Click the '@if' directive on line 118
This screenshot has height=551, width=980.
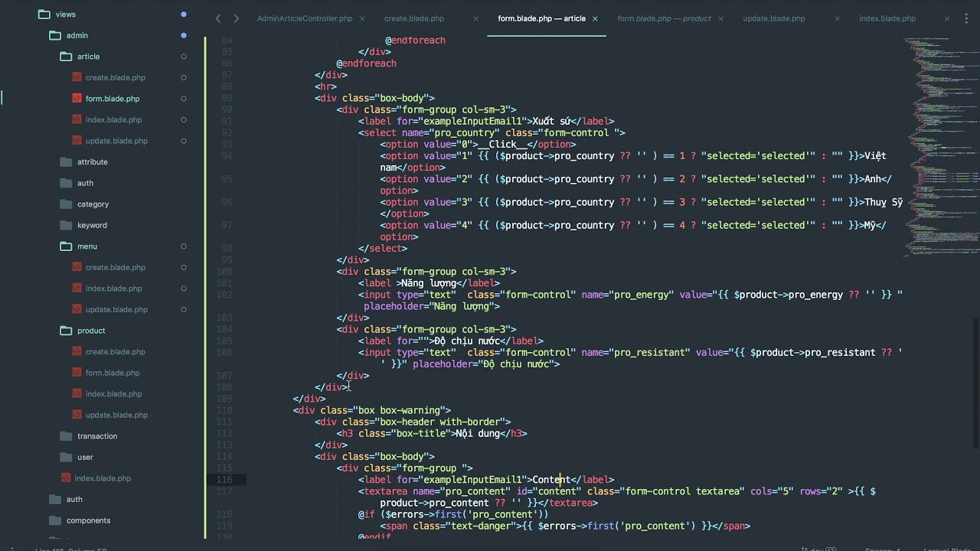pyautogui.click(x=366, y=514)
